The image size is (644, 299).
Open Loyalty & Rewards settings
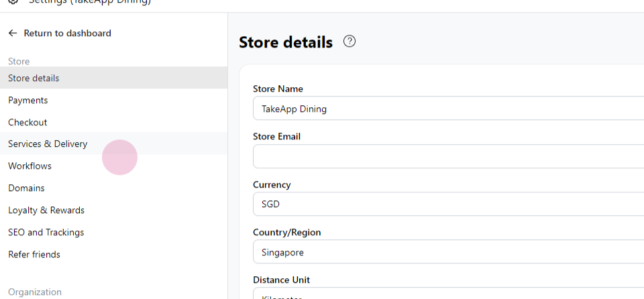click(114, 210)
